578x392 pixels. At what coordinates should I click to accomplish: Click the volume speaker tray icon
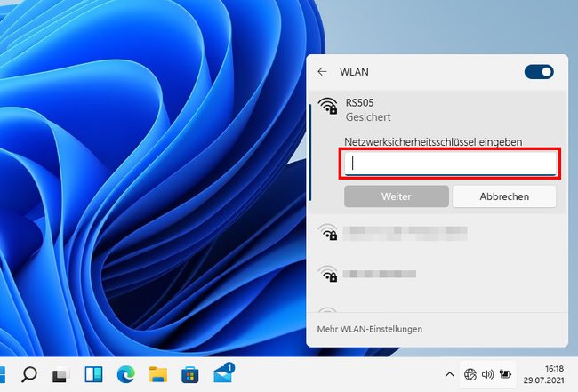(487, 375)
